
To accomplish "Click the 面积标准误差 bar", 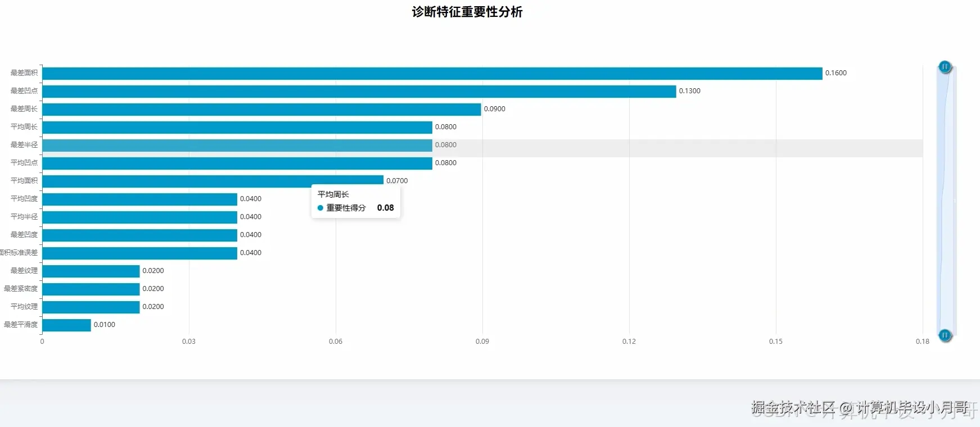I will 139,253.
